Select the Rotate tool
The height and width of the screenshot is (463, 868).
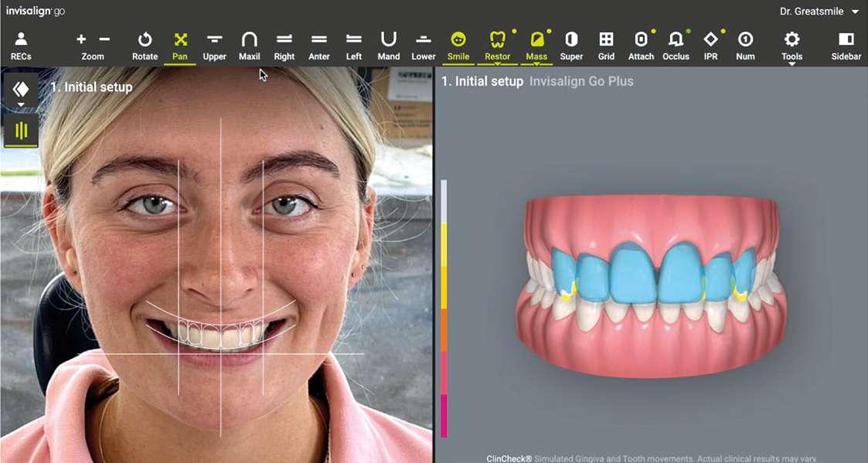point(145,46)
